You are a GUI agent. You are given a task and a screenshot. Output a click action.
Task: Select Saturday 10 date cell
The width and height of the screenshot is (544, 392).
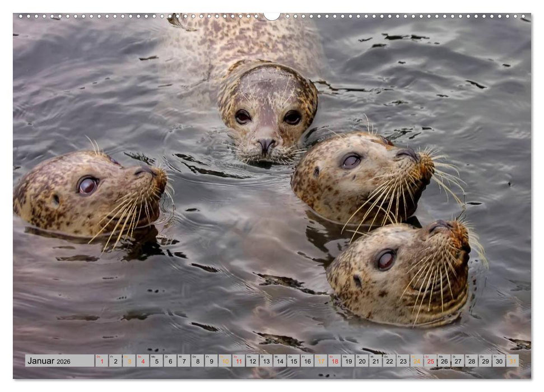(225, 361)
